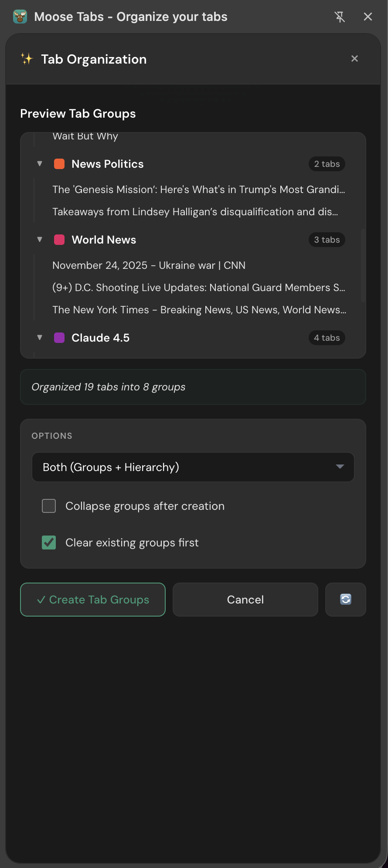The image size is (388, 868).
Task: Click the Cancel button
Action: (x=245, y=600)
